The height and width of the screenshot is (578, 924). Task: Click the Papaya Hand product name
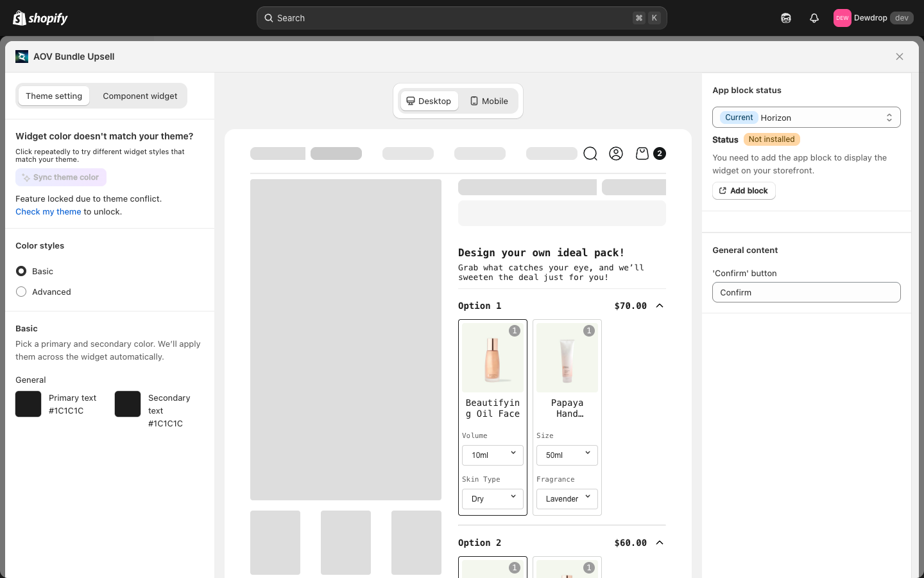click(x=567, y=408)
